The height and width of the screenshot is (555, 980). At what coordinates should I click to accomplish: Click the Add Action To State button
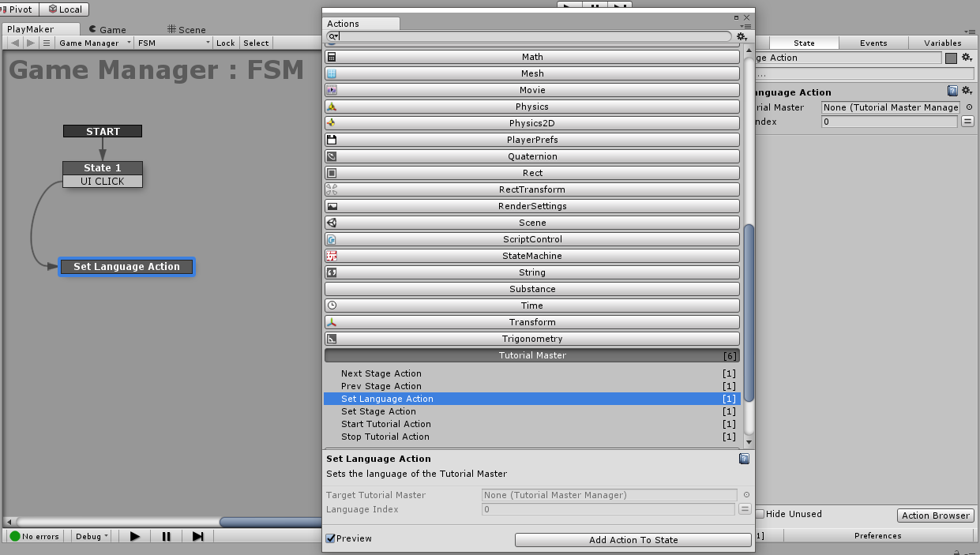[633, 540]
